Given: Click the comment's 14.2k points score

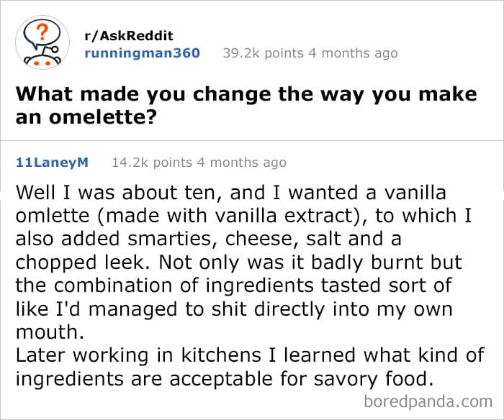Looking at the screenshot, I should 150,163.
